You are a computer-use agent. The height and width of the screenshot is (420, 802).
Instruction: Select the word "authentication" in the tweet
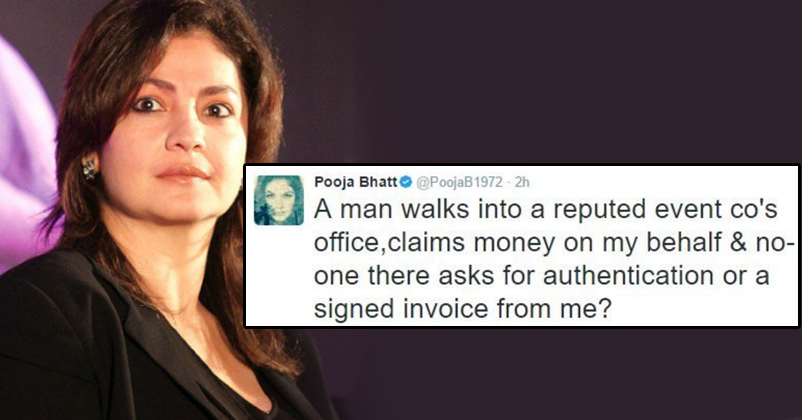tap(628, 275)
